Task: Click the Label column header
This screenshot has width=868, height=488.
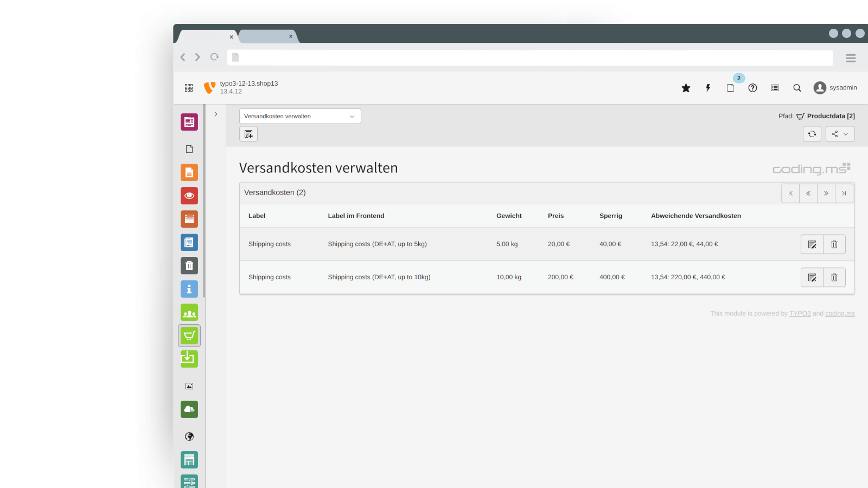Action: (257, 216)
